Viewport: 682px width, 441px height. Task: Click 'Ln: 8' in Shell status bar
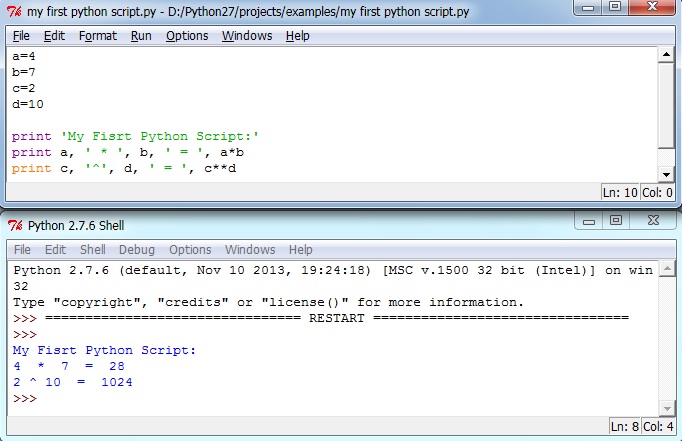point(625,426)
